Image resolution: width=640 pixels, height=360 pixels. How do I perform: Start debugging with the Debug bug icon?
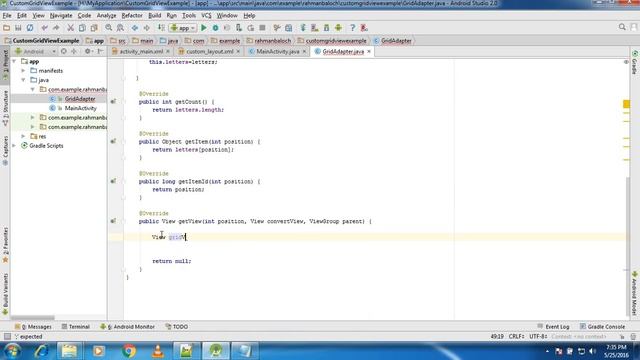pos(216,28)
